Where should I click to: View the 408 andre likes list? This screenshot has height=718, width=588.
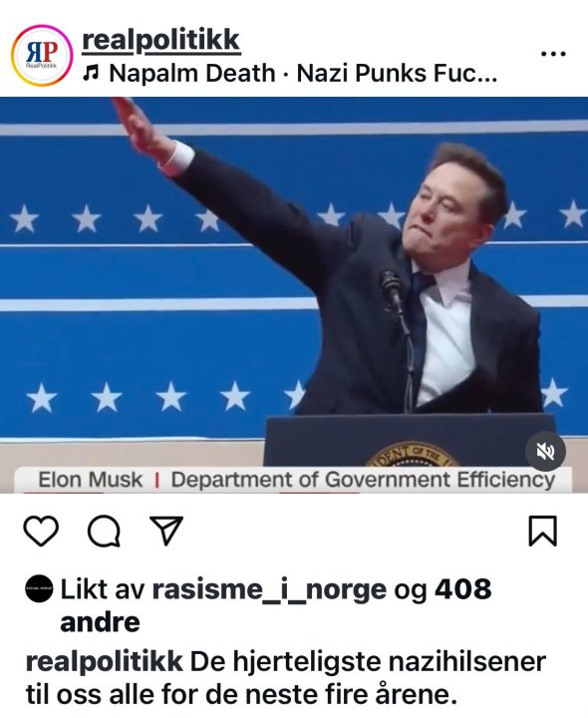point(276,605)
